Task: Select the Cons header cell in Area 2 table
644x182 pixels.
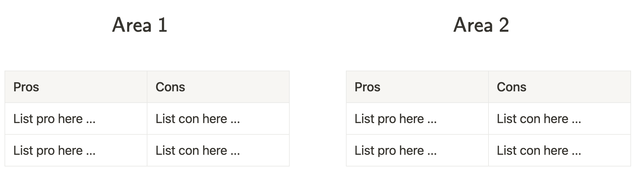Action: click(560, 87)
